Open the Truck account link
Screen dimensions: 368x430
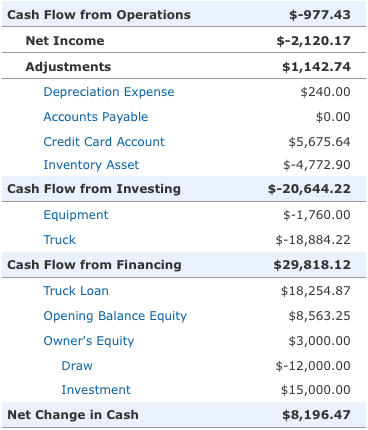(59, 240)
